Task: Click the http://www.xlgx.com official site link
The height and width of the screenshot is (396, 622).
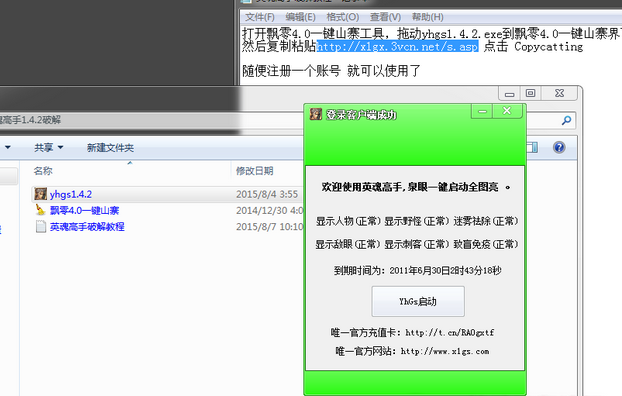Action: (x=445, y=351)
